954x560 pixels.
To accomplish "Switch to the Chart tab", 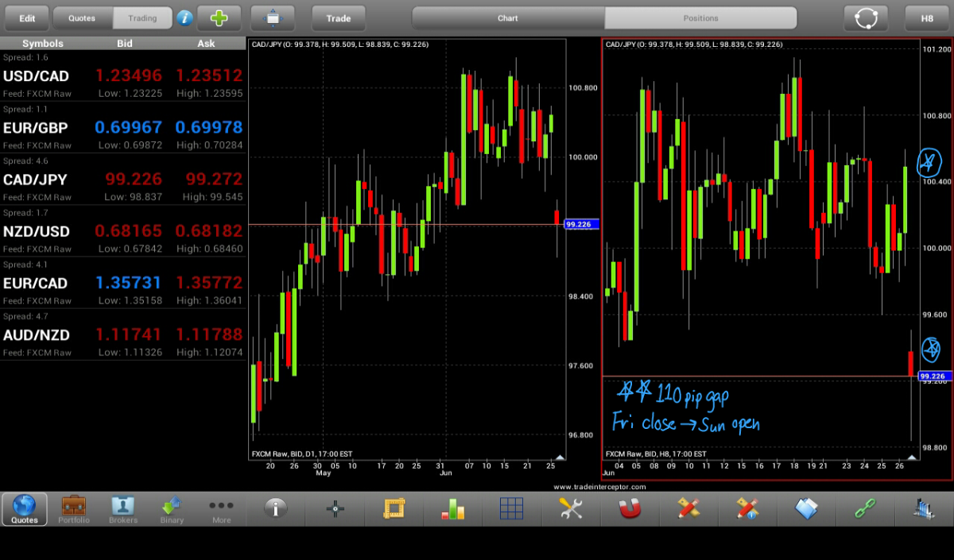I will click(508, 18).
